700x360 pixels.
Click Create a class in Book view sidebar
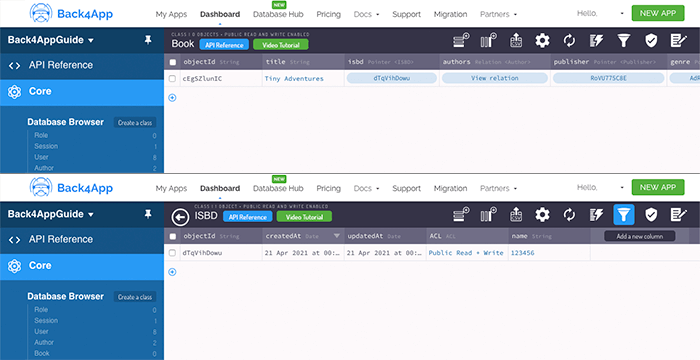pos(135,122)
